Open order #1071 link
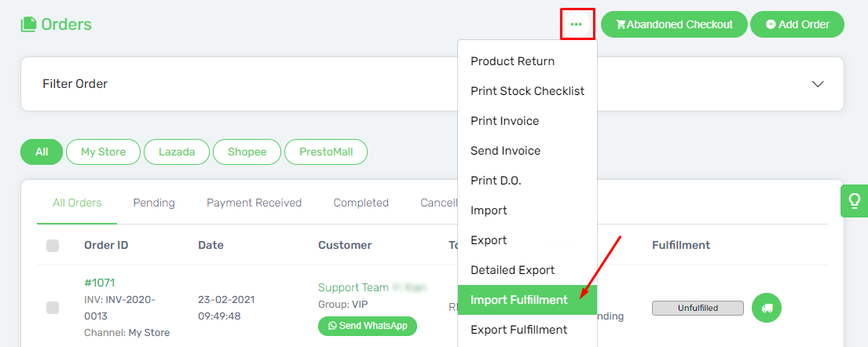The width and height of the screenshot is (868, 347). click(x=100, y=283)
